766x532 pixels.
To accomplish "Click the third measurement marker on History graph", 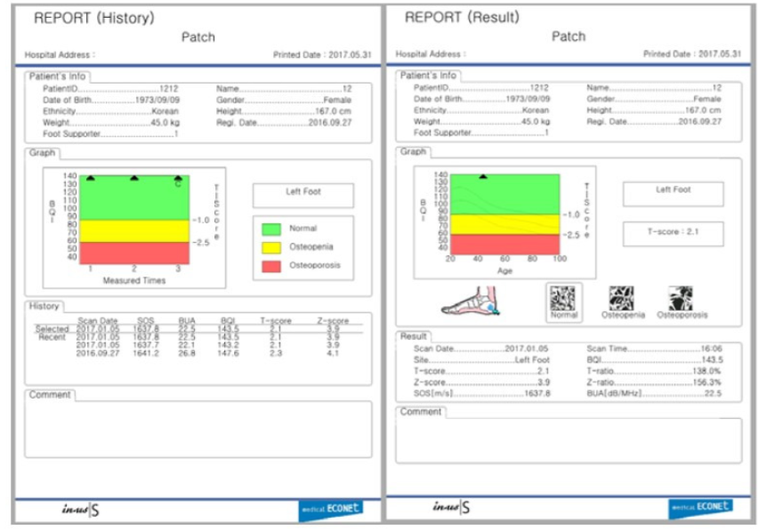I will click(178, 179).
